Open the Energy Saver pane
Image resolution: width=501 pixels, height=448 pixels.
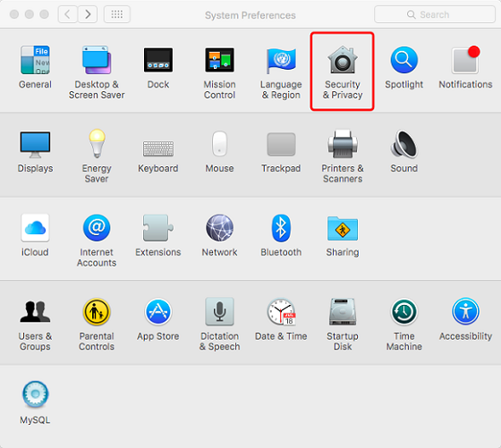click(97, 156)
